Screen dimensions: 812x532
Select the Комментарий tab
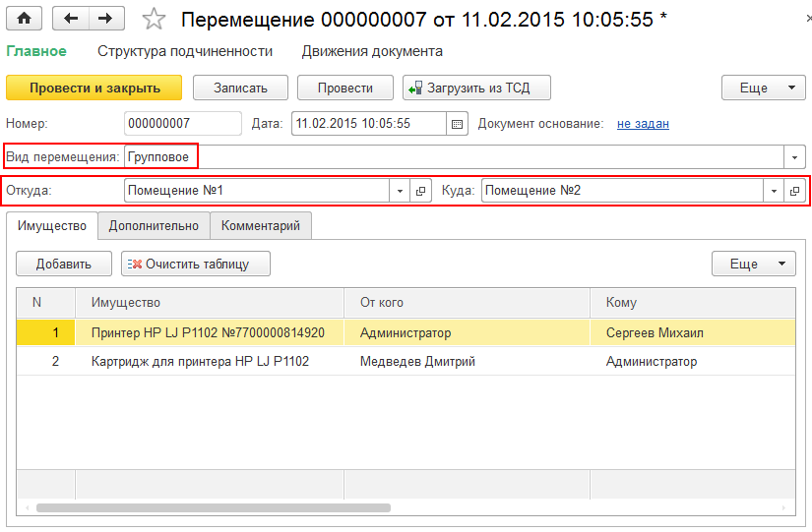261,226
